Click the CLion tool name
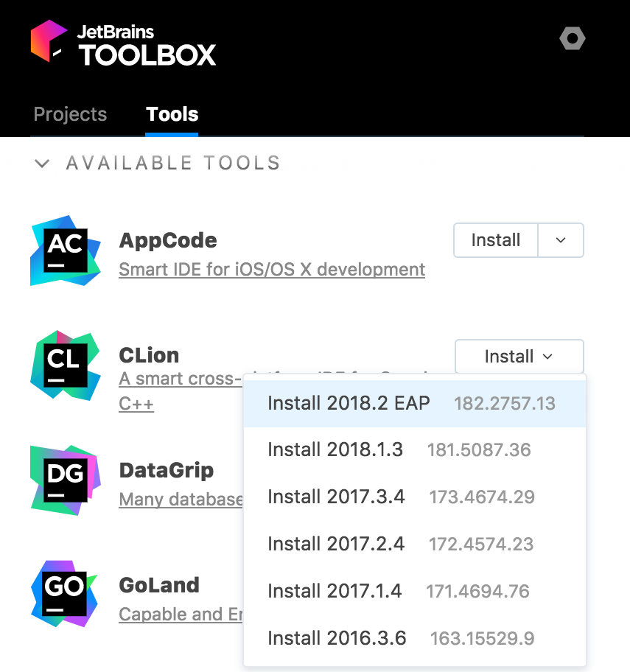 (149, 355)
